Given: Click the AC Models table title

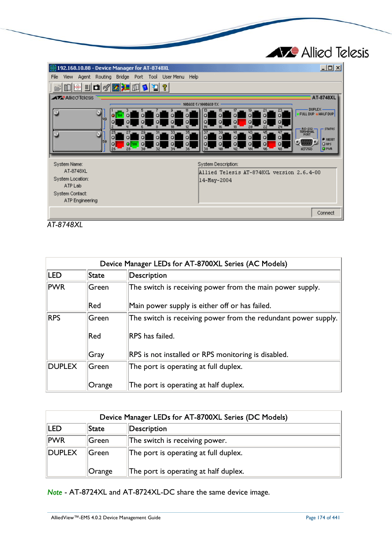Looking at the screenshot, I should click(x=194, y=264).
